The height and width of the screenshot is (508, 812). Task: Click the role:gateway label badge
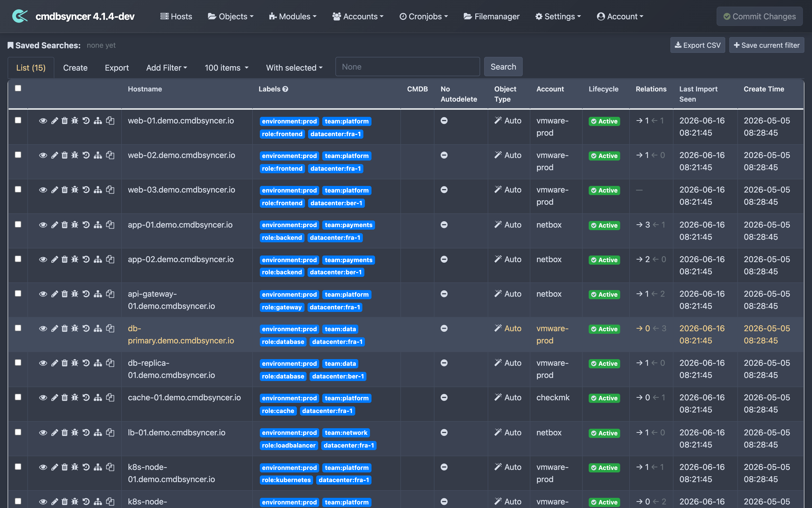pos(281,307)
